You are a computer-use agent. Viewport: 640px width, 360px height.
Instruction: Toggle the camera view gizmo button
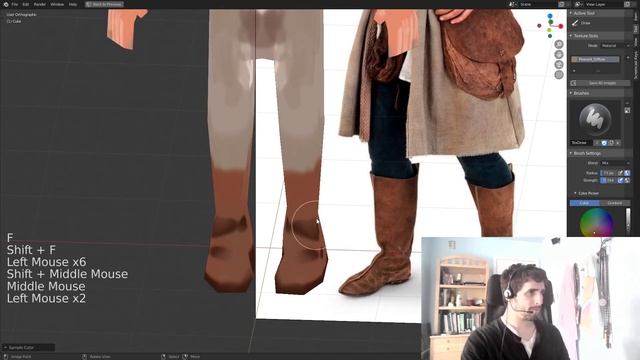[559, 64]
